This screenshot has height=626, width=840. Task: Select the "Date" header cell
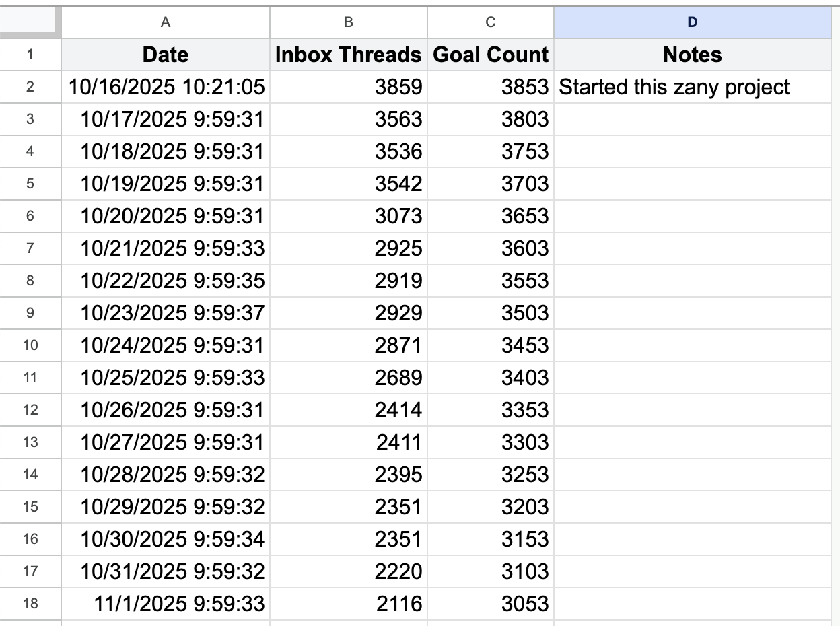pos(166,55)
